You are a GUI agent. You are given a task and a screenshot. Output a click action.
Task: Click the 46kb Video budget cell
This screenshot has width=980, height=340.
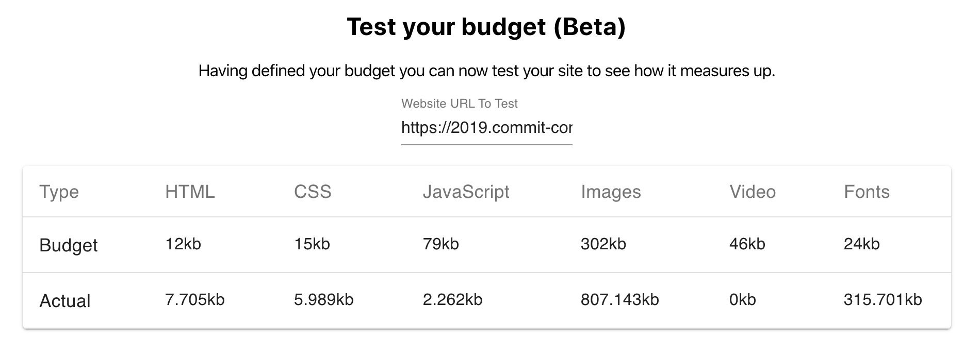coord(747,244)
